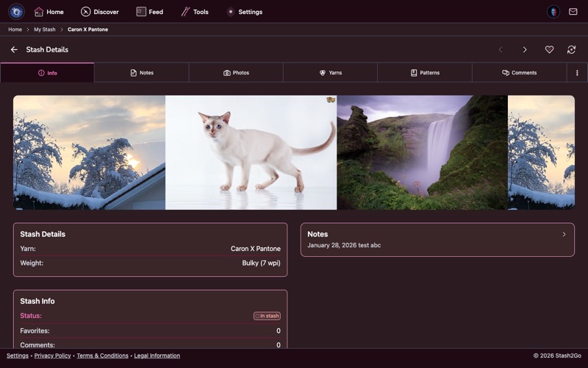The width and height of the screenshot is (588, 368).
Task: Expand the Notes card chevron
Action: click(x=564, y=234)
